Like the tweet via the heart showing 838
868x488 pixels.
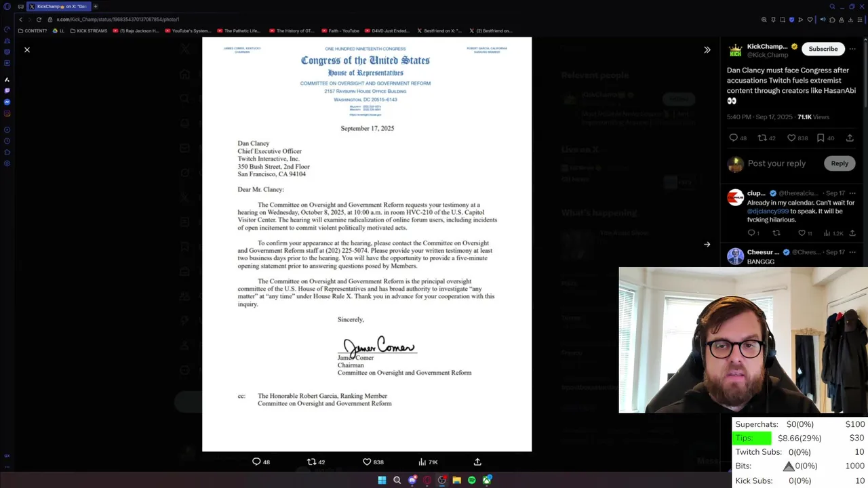point(791,138)
